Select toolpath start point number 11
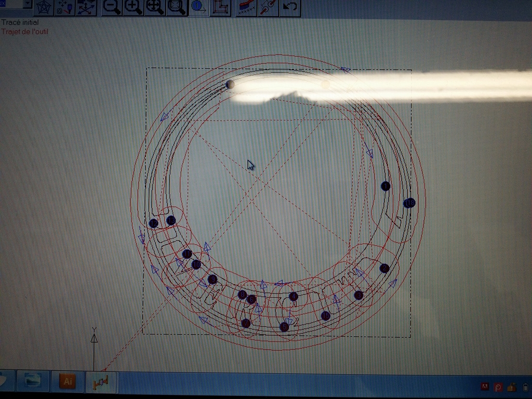The image size is (532, 399). point(187,254)
